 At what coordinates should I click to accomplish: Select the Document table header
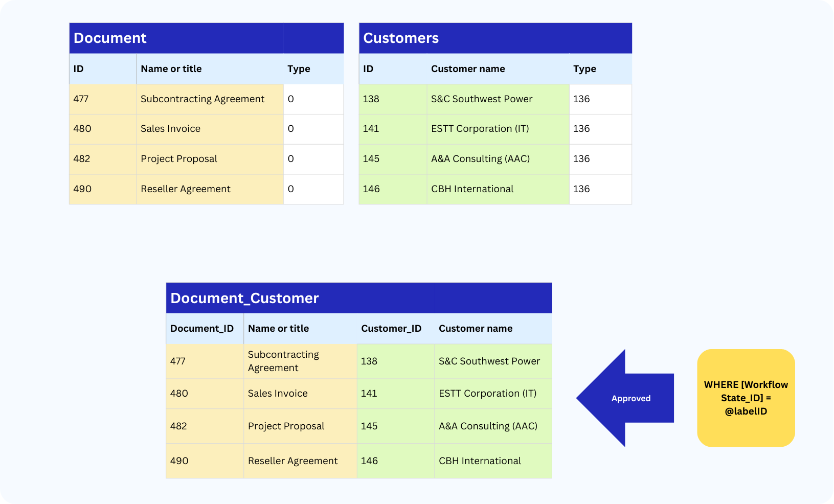(x=110, y=37)
